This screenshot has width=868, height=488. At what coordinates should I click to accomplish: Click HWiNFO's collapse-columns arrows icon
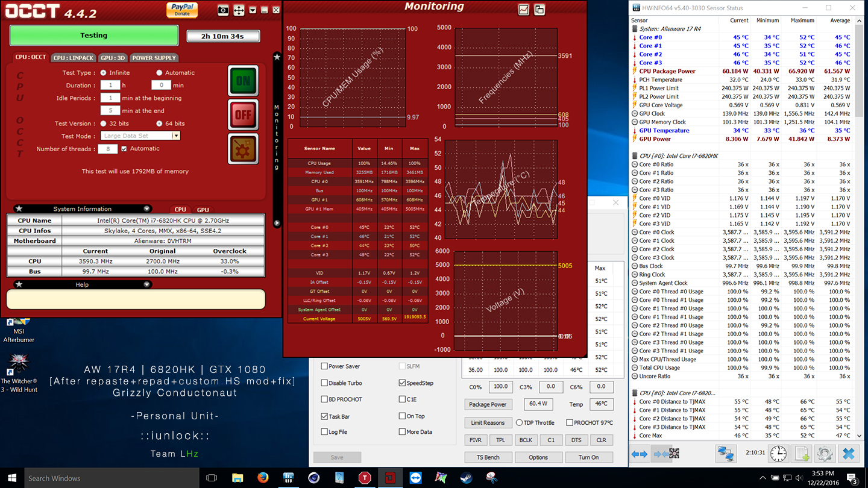click(667, 454)
